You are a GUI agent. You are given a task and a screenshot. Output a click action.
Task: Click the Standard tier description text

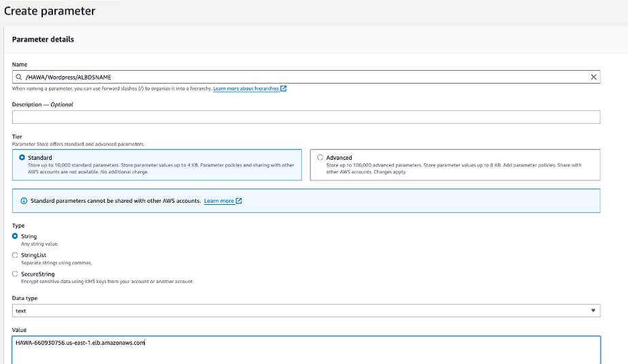(x=161, y=168)
